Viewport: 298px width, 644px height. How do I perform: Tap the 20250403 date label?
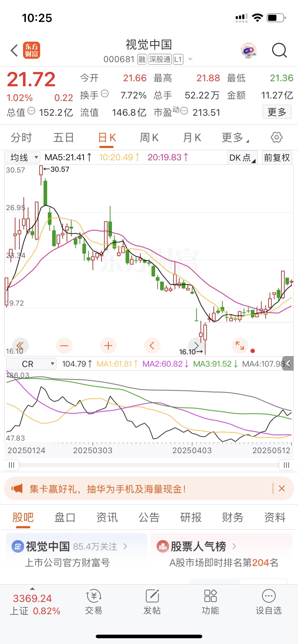[x=192, y=450]
